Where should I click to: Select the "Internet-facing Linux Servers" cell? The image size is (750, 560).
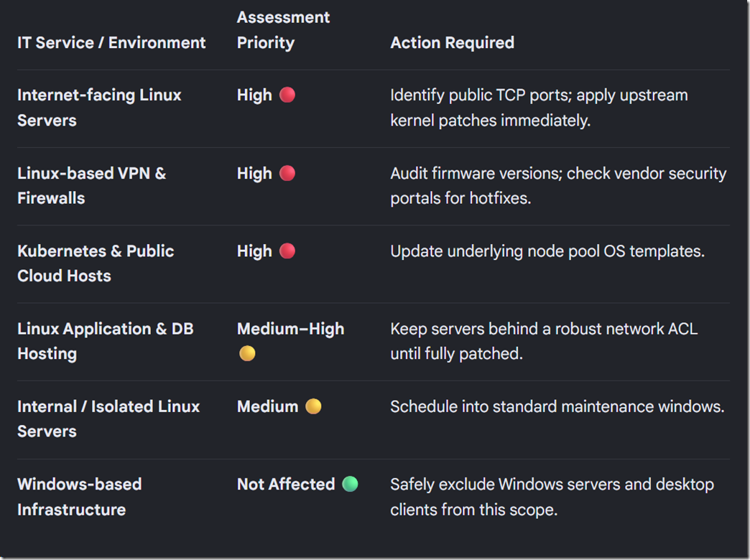click(x=99, y=108)
